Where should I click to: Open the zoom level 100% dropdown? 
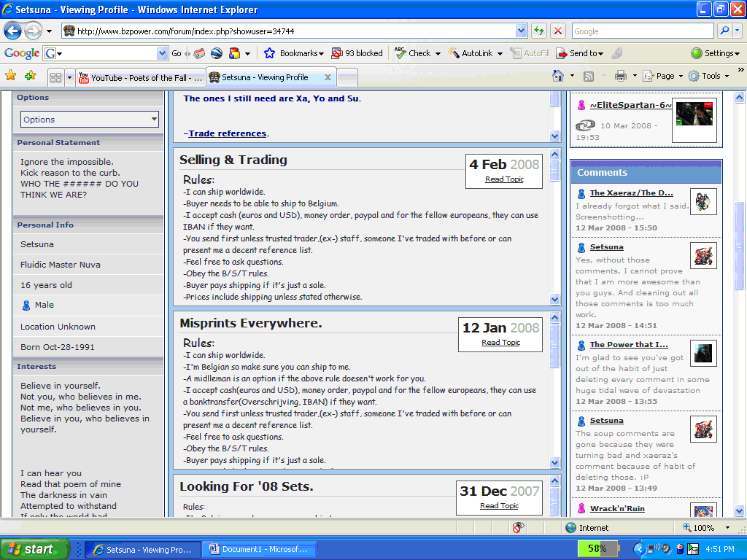pos(727,528)
